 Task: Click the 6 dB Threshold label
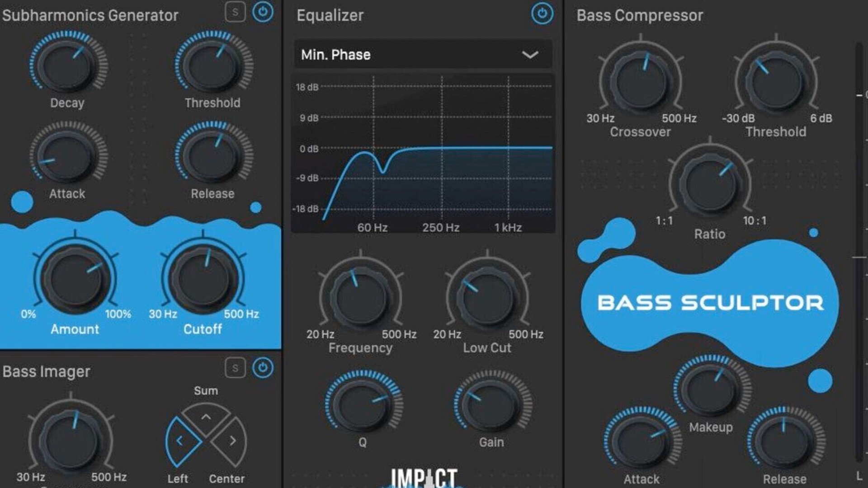coord(821,118)
